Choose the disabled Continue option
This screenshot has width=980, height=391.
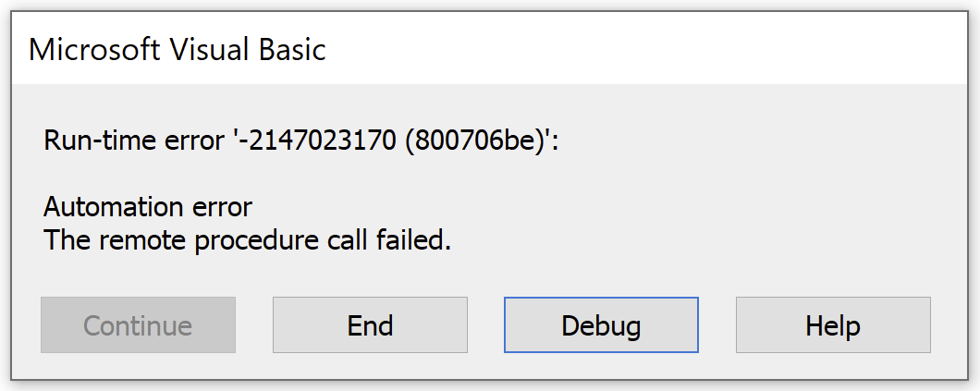(x=138, y=325)
